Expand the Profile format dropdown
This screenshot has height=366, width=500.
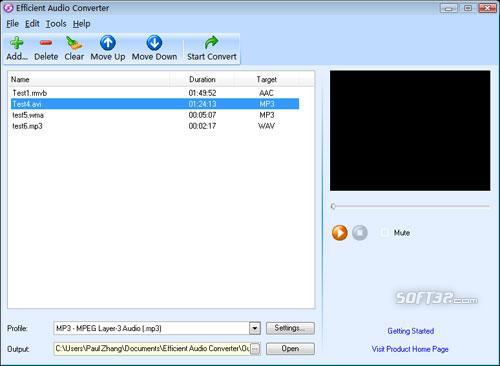pos(255,328)
